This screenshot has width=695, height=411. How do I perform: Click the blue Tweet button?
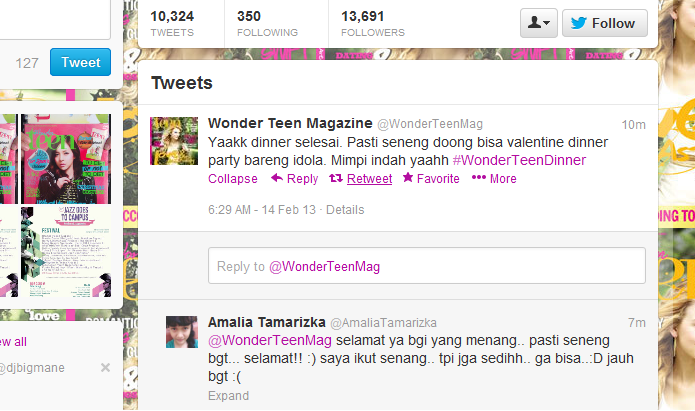click(x=80, y=62)
